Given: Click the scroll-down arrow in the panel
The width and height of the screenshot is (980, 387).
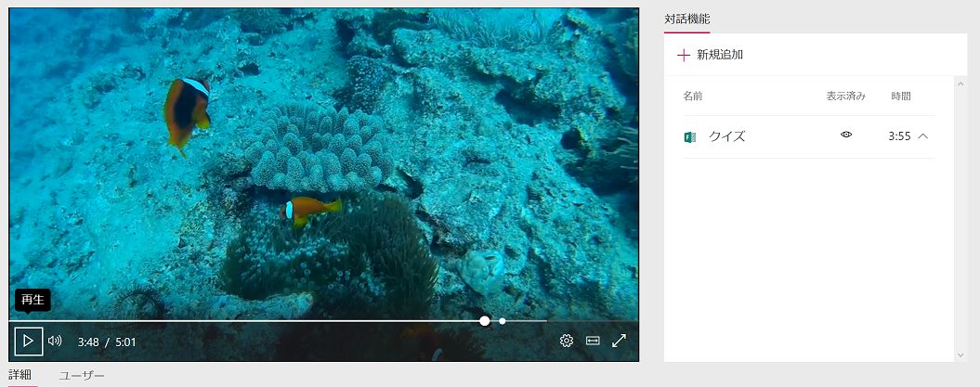Looking at the screenshot, I should point(960,355).
